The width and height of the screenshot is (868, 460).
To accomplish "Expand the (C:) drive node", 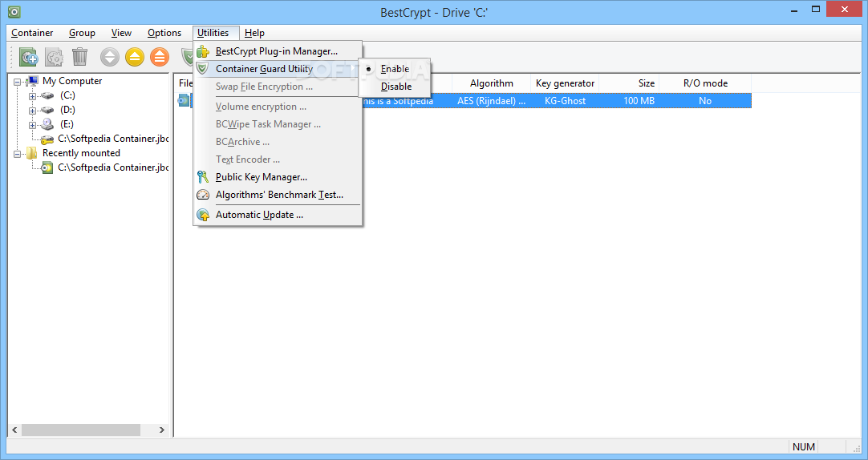I will [33, 96].
